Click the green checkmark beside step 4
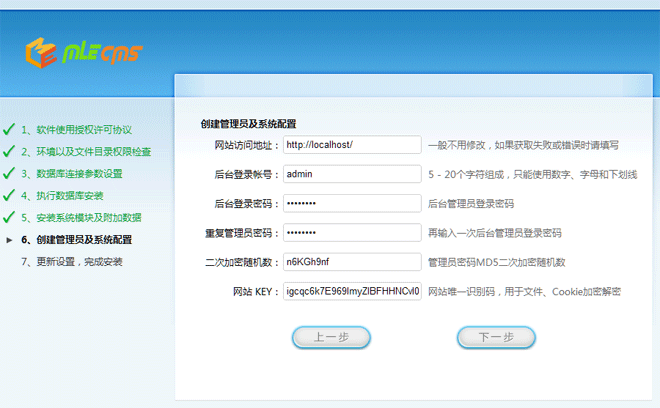This screenshot has width=660, height=408. tap(9, 196)
